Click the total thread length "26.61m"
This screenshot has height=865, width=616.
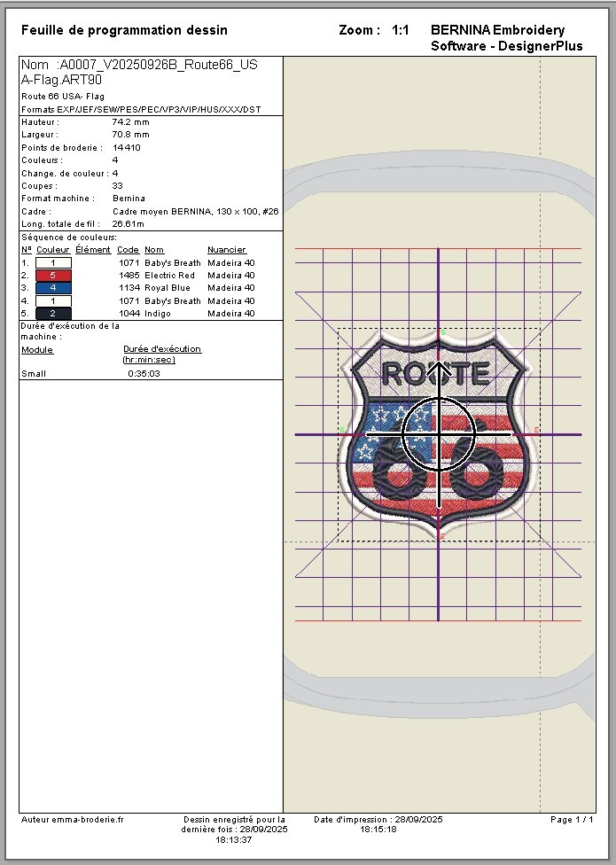128,224
